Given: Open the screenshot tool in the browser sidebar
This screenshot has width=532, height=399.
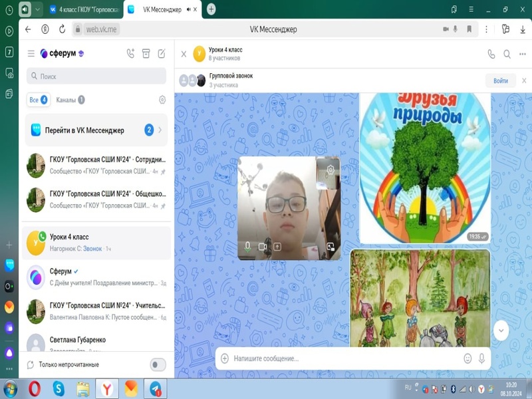Looking at the screenshot, I should pos(9,73).
